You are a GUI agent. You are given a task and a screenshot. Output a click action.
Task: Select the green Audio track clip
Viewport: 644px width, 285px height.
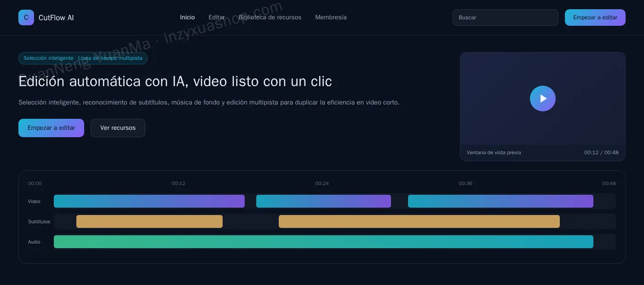323,242
